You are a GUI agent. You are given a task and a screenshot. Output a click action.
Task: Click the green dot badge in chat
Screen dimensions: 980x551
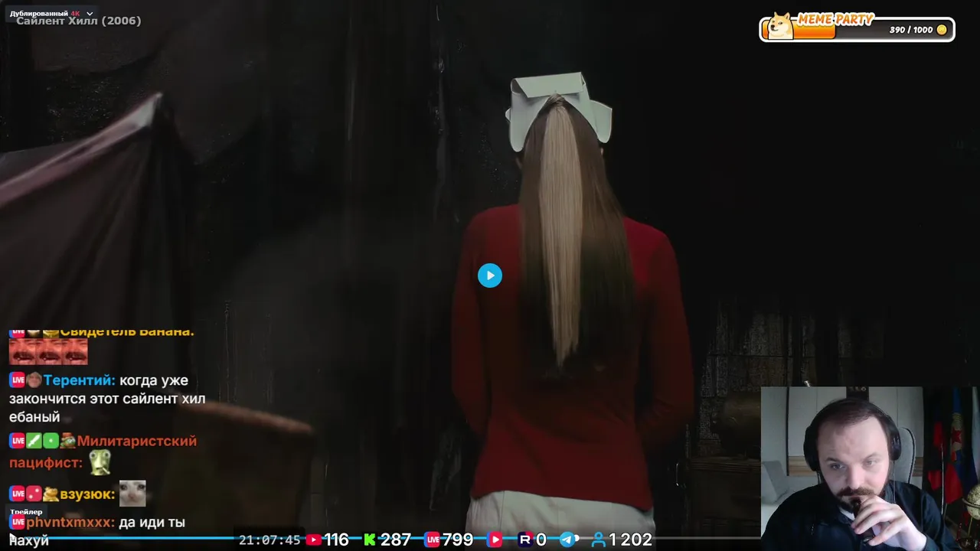pyautogui.click(x=51, y=441)
